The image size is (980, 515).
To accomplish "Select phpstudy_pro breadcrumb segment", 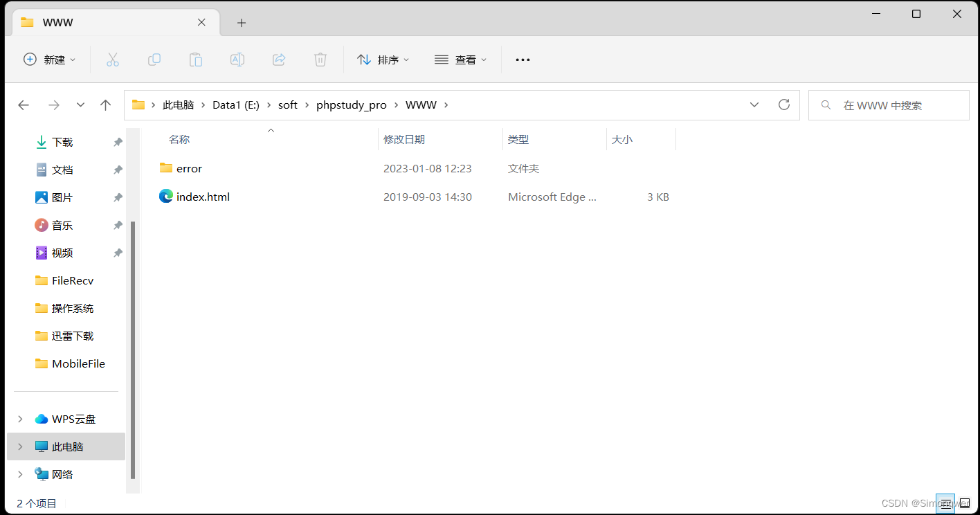I will point(352,105).
